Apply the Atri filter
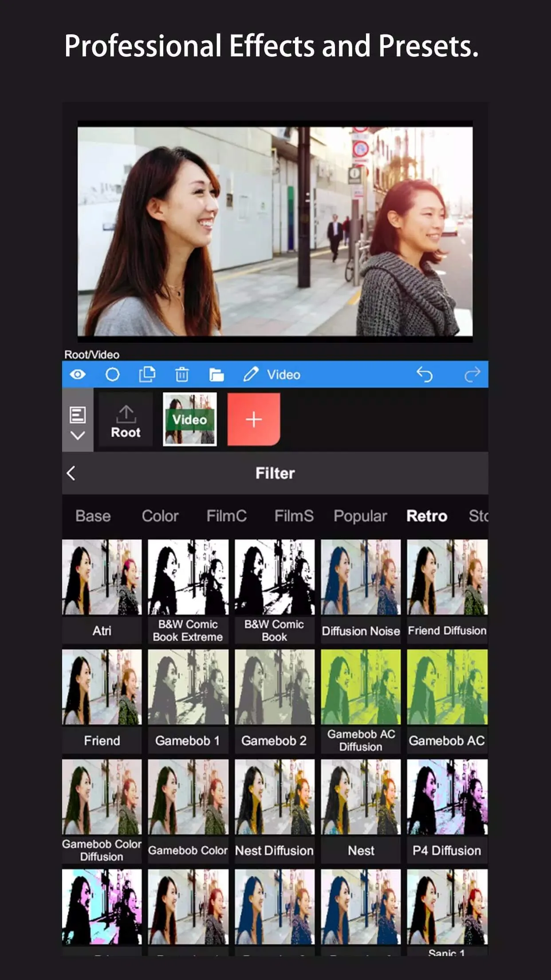The height and width of the screenshot is (980, 551). [102, 591]
